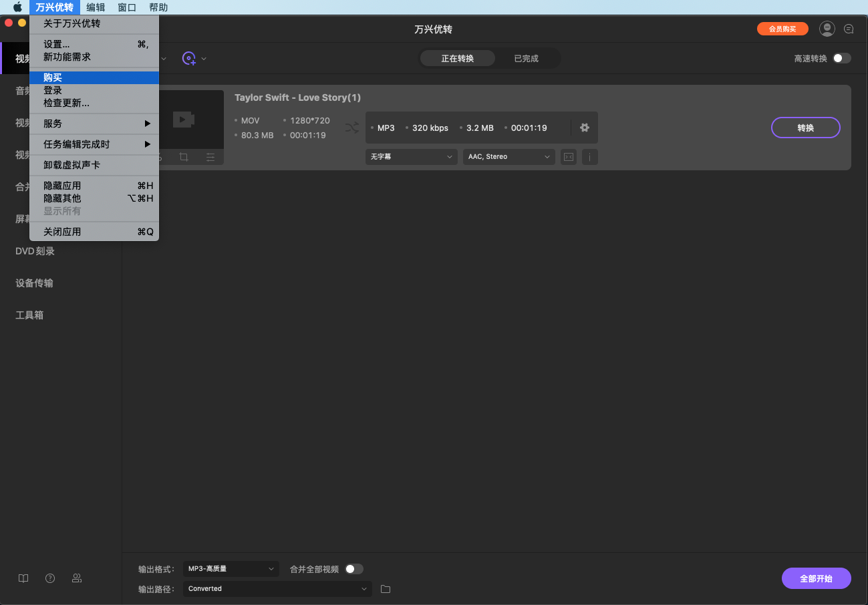868x605 pixels.
Task: Click the load DVD disc icon
Action: [189, 59]
